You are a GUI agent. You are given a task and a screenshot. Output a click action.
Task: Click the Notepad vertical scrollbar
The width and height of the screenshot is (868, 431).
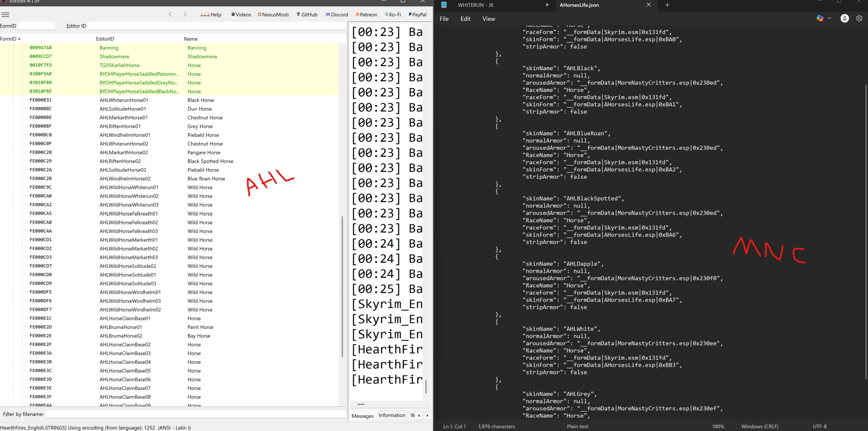(x=866, y=231)
